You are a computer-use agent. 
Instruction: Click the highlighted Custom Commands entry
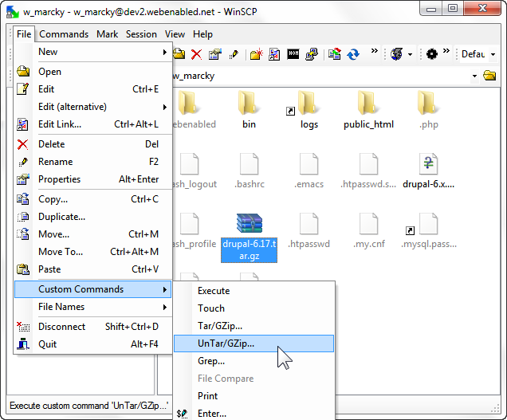(93, 289)
